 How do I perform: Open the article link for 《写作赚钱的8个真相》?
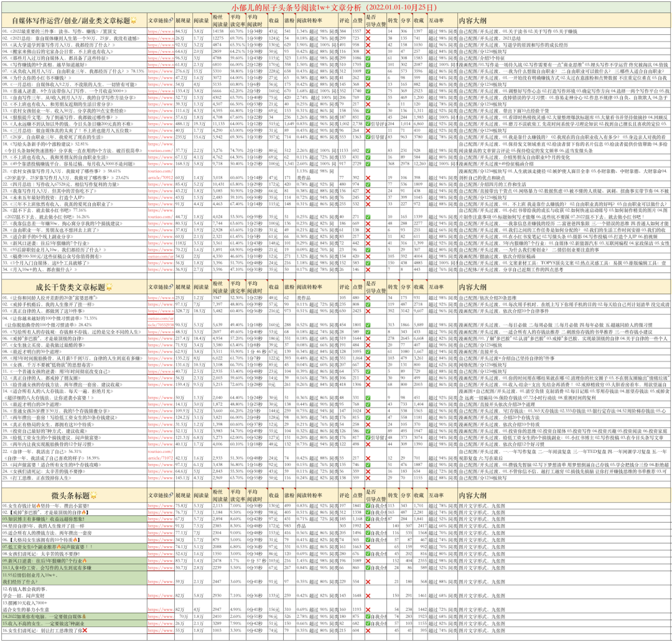click(161, 65)
